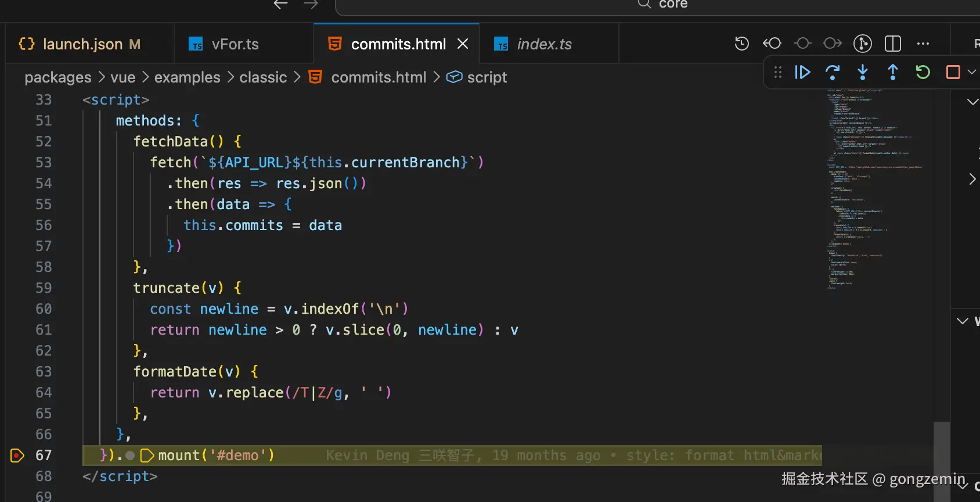980x502 pixels.
Task: Open the editor More Actions menu
Action: [x=923, y=44]
